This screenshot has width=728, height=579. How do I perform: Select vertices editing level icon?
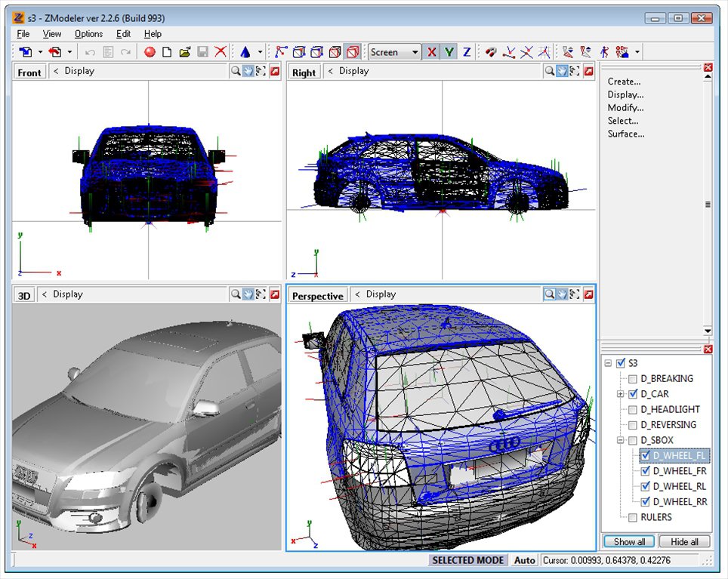pyautogui.click(x=281, y=52)
